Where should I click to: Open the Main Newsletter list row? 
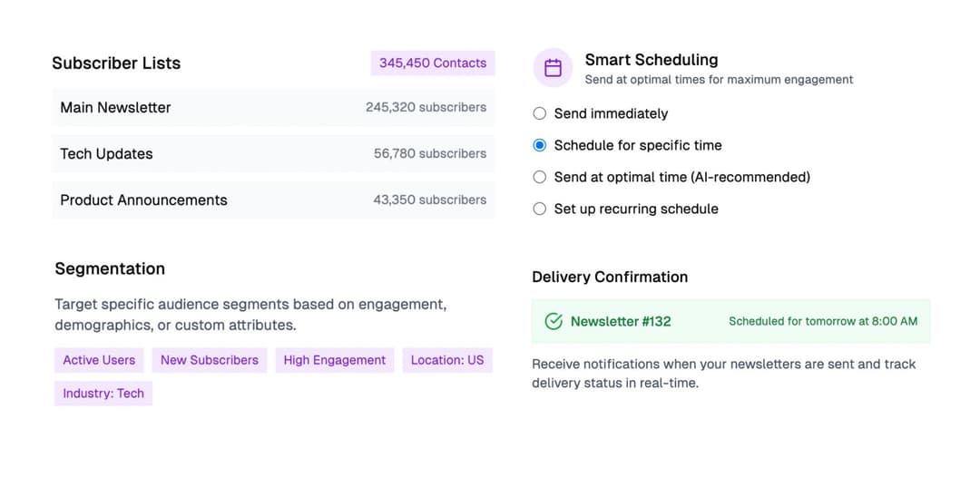[273, 107]
